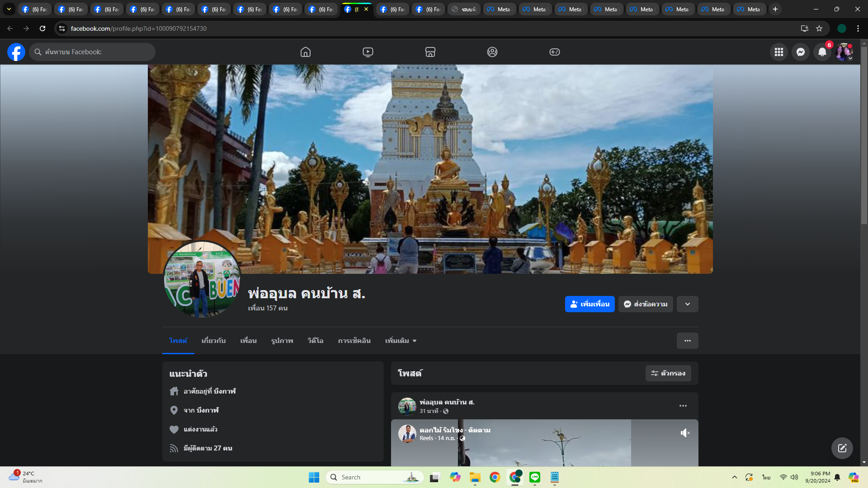The image size is (868, 488).
Task: Open the post's three-dot options menu
Action: (683, 406)
